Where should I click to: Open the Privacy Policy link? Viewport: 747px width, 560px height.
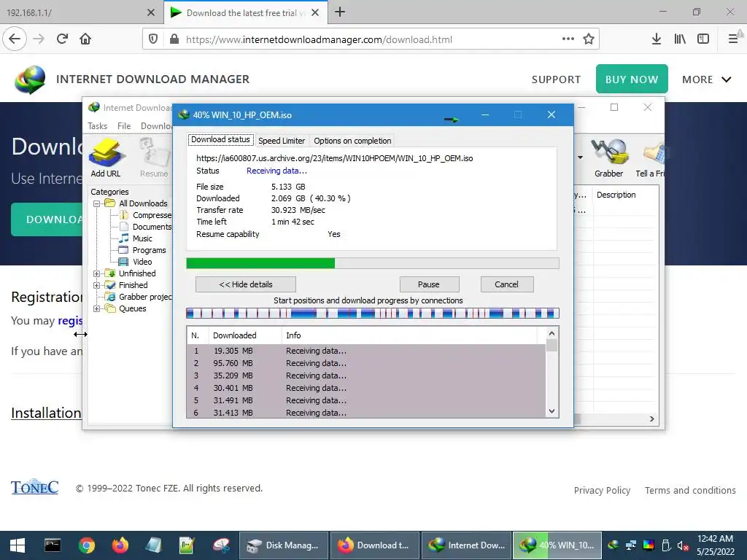point(602,491)
